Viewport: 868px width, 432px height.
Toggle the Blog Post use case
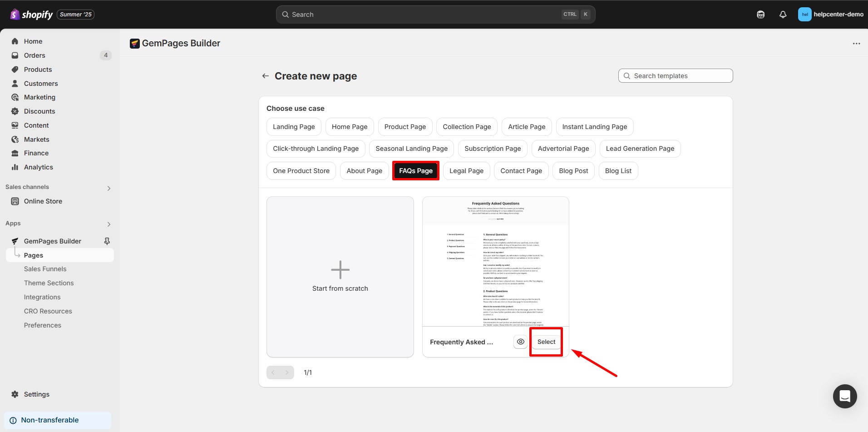(573, 170)
